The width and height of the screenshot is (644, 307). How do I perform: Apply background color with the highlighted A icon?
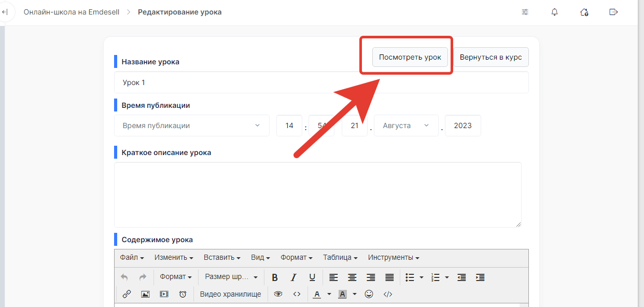point(342,294)
